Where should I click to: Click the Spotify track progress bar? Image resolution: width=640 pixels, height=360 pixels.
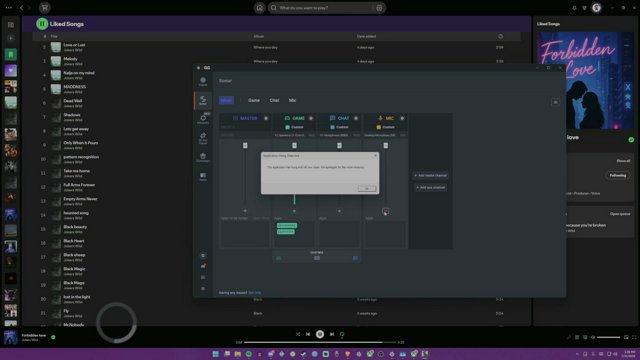[320, 342]
